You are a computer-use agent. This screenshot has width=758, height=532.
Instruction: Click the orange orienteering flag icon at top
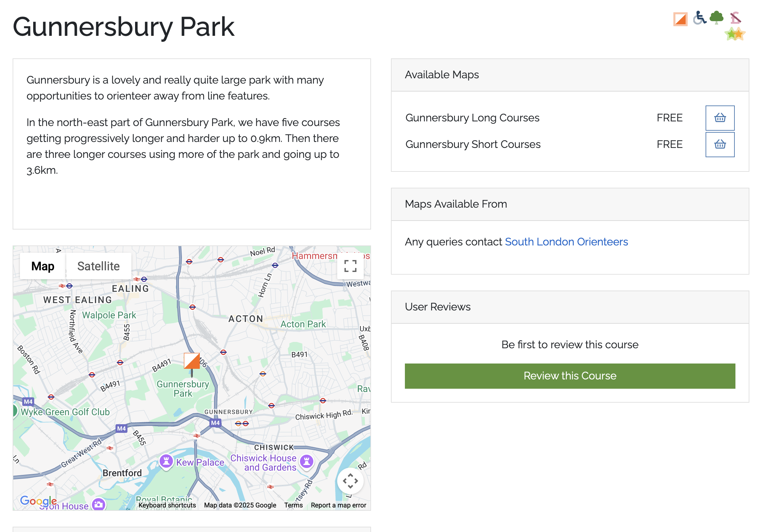(x=680, y=19)
